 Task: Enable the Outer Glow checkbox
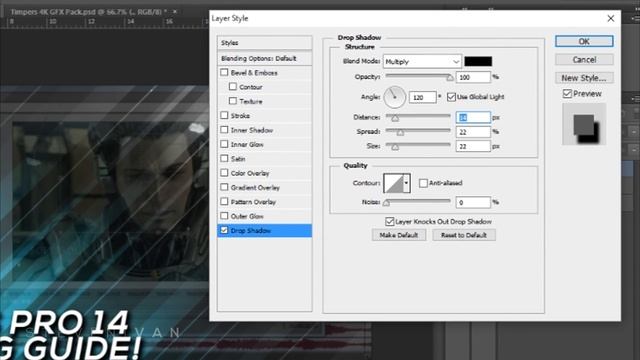[224, 216]
